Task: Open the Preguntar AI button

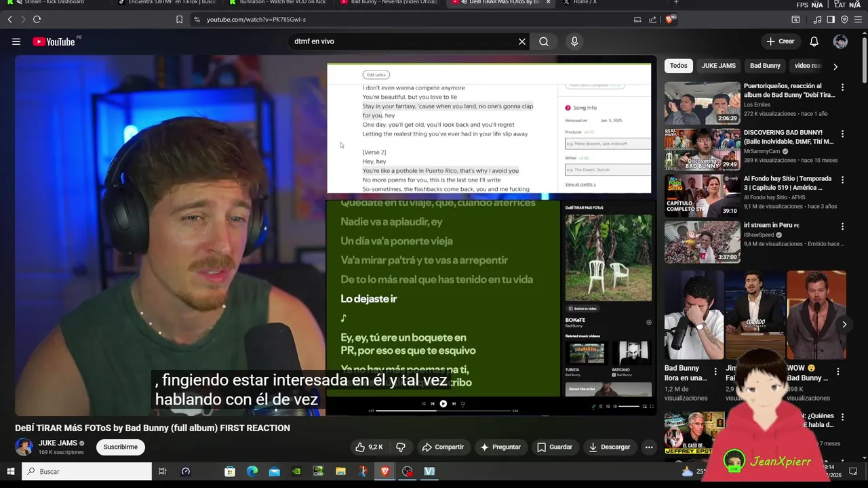Action: 500,447
